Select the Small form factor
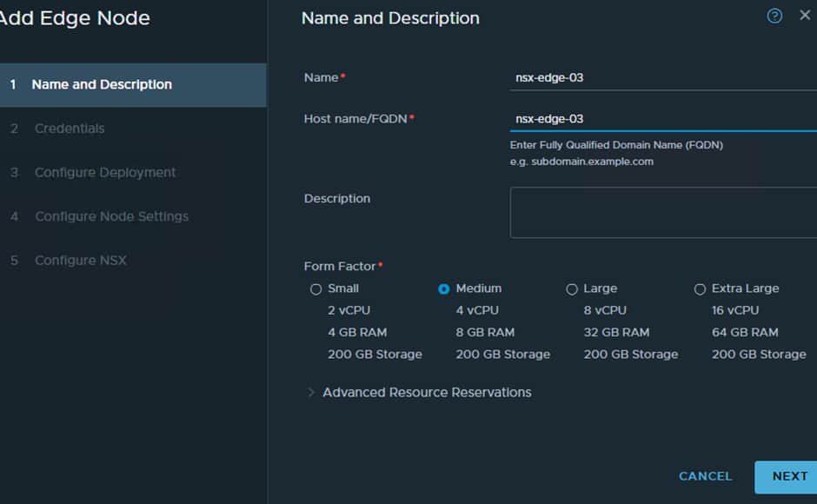This screenshot has width=817, height=504. point(316,289)
